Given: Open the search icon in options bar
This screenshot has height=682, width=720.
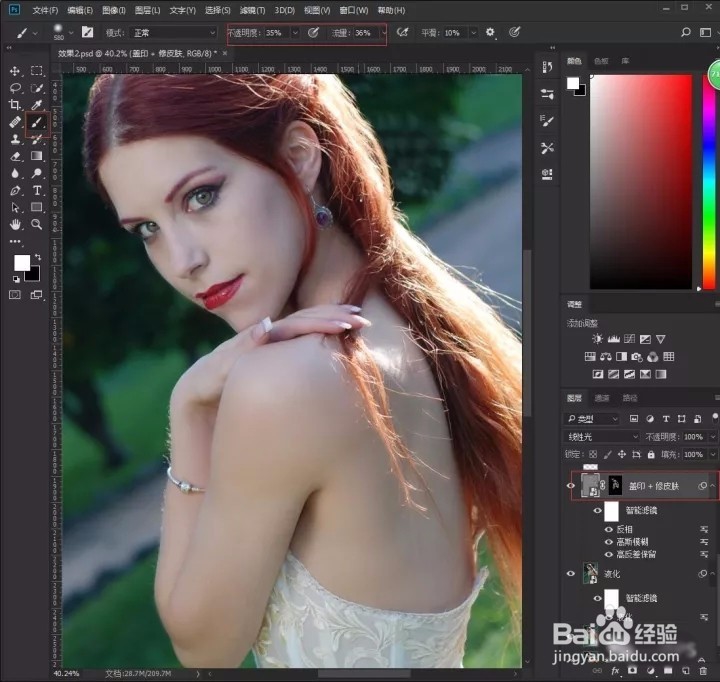Looking at the screenshot, I should [686, 32].
